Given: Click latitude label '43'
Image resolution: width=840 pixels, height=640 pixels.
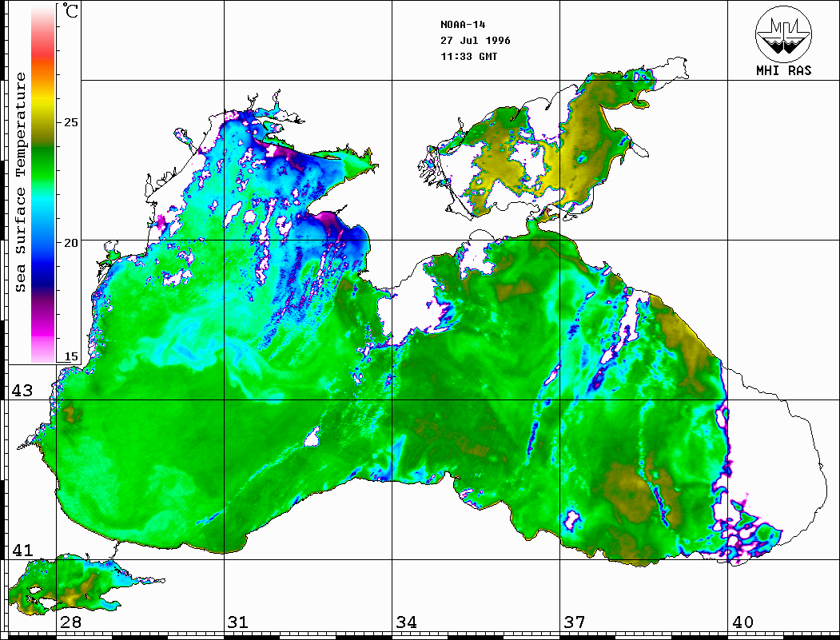Looking at the screenshot, I should (22, 391).
